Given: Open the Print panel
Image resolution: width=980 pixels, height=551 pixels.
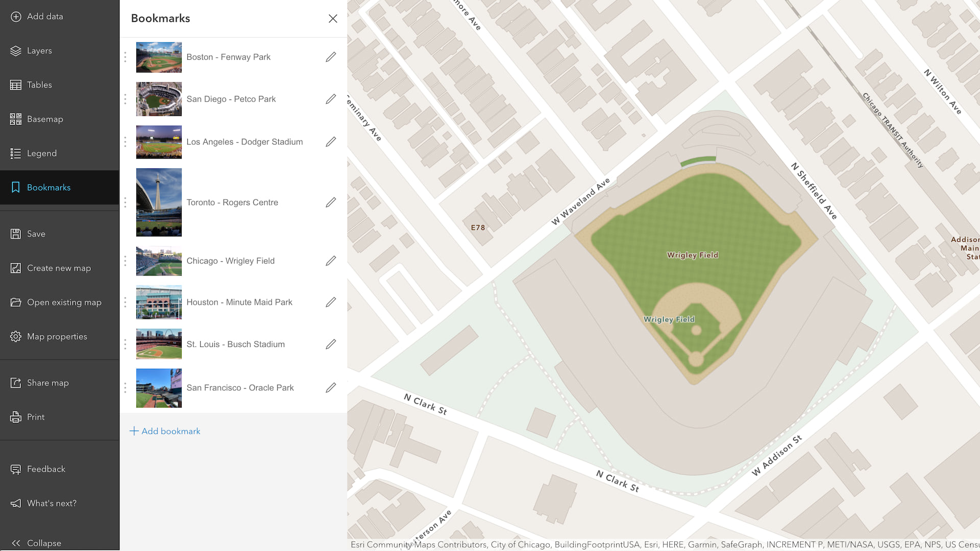Looking at the screenshot, I should click(x=36, y=417).
